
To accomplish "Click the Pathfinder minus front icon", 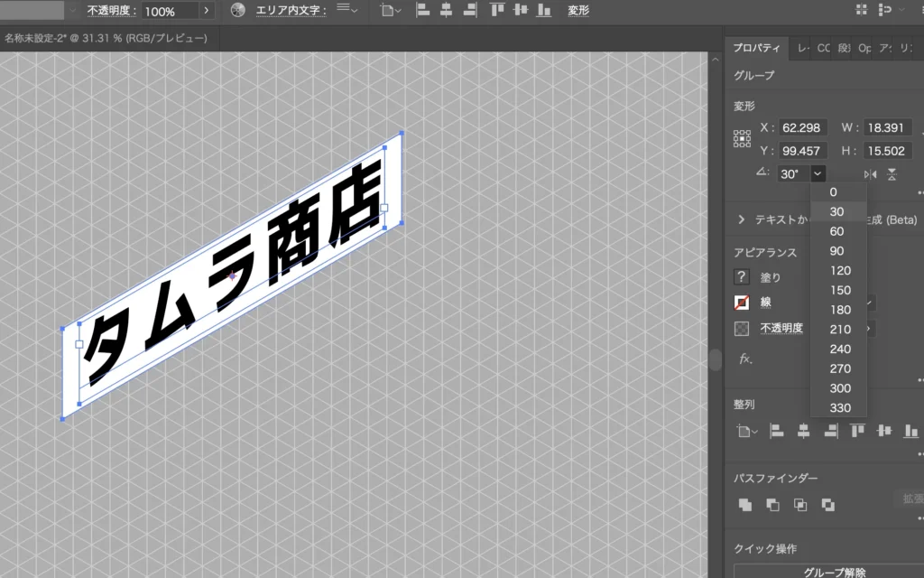I will (x=772, y=505).
